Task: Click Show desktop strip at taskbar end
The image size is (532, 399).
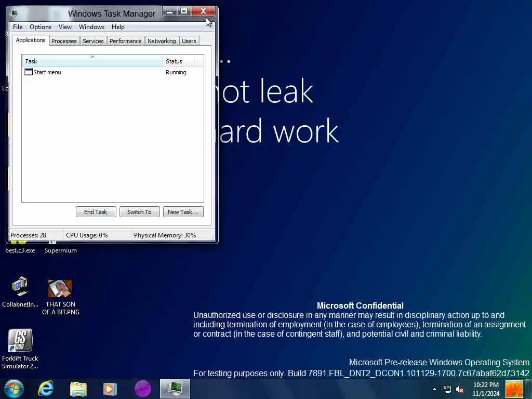Action: tap(528, 389)
